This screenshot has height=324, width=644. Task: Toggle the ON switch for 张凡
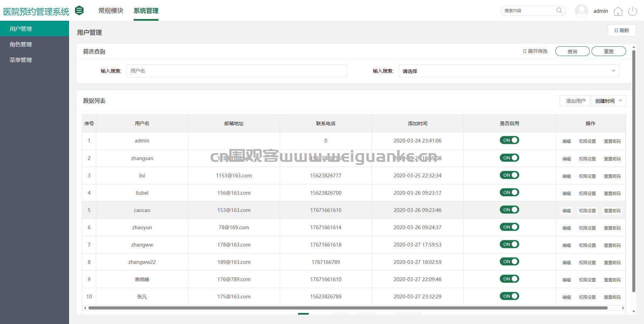509,296
